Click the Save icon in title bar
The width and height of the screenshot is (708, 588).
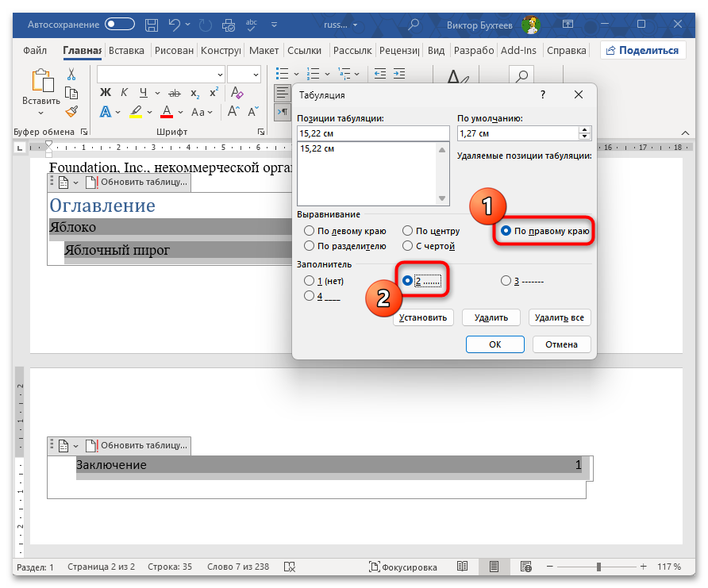[152, 25]
